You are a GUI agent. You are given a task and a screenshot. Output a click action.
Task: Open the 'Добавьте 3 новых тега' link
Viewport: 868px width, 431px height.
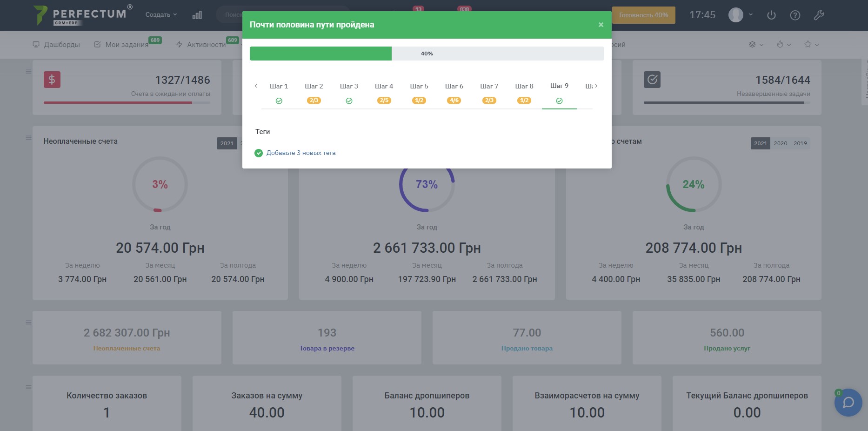coord(301,153)
